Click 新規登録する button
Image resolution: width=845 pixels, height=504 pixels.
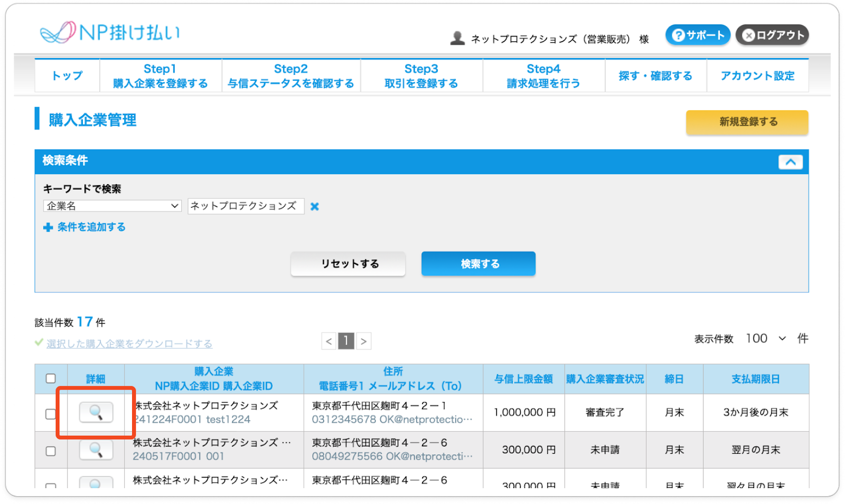click(x=747, y=122)
